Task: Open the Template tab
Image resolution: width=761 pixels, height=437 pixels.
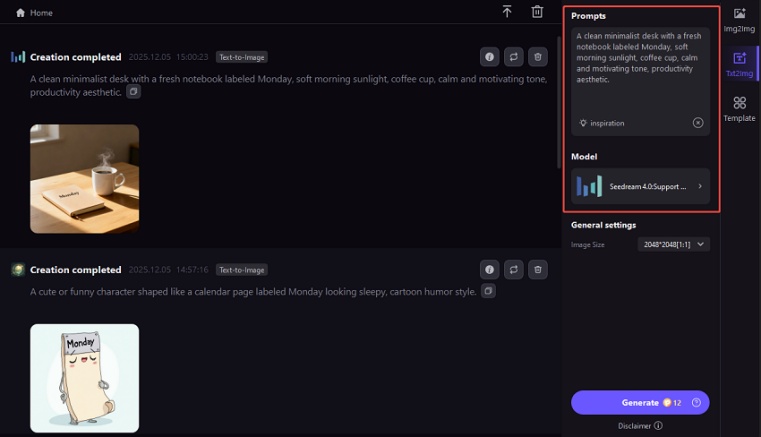Action: tap(739, 109)
